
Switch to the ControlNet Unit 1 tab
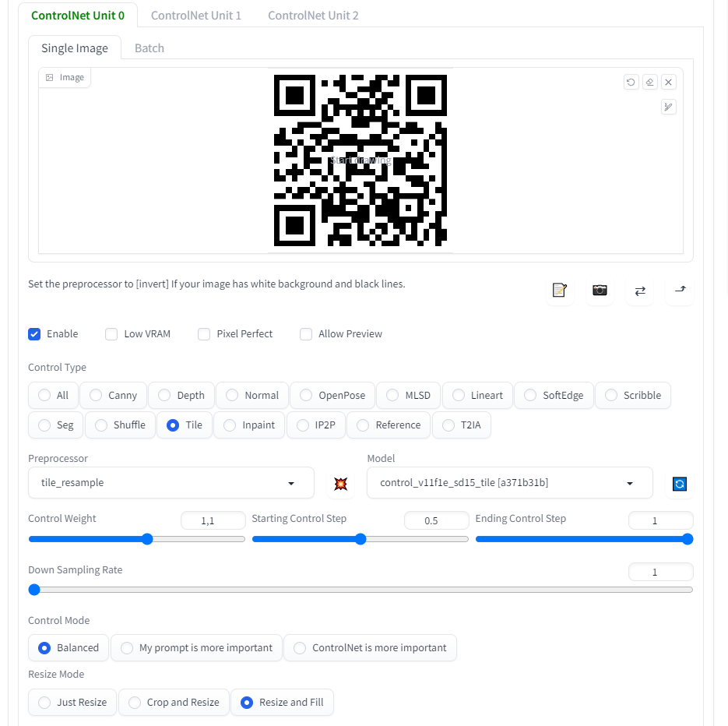coord(195,15)
